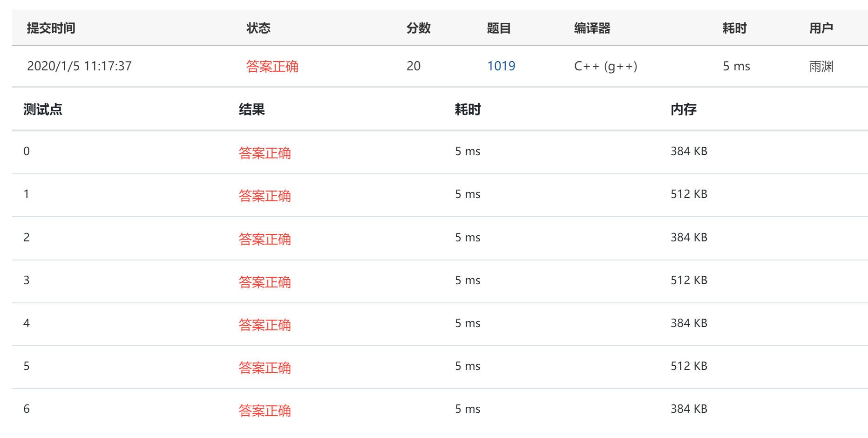The width and height of the screenshot is (868, 438).
Task: Select test point 0 row
Action: click(27, 151)
